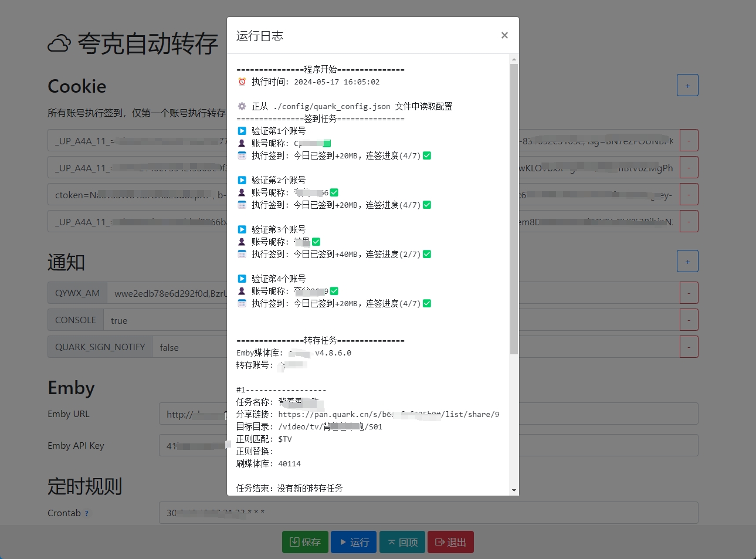Screen dimensions: 756x559
Task: Click inside the Emby URL field
Action: (194, 414)
